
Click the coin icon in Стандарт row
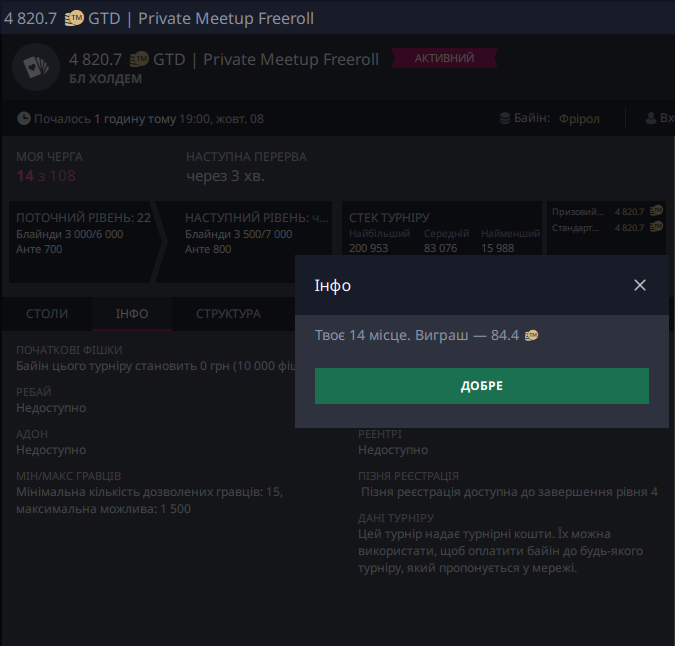(656, 228)
